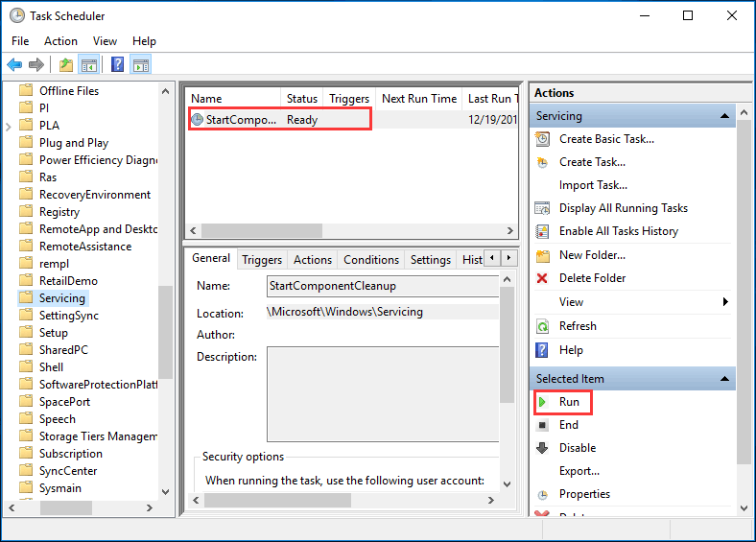Viewport: 756px width, 542px height.
Task: Click the Status column header
Action: (x=302, y=99)
